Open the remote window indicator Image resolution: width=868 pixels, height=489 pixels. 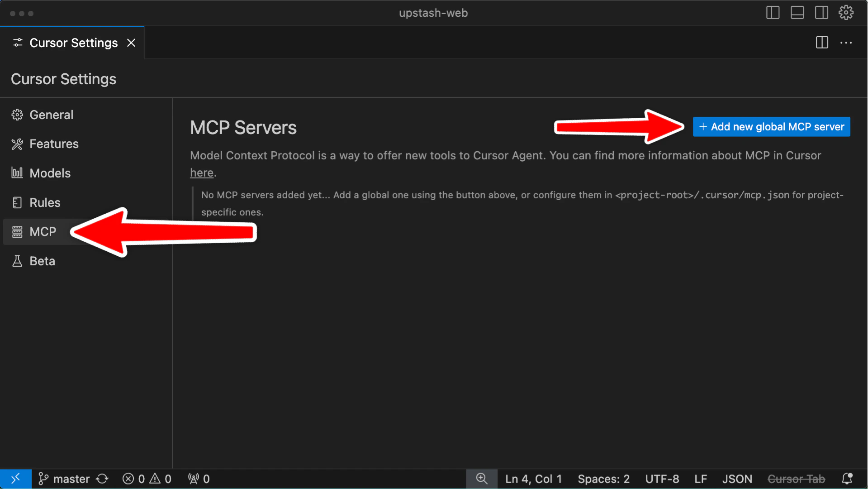click(15, 479)
